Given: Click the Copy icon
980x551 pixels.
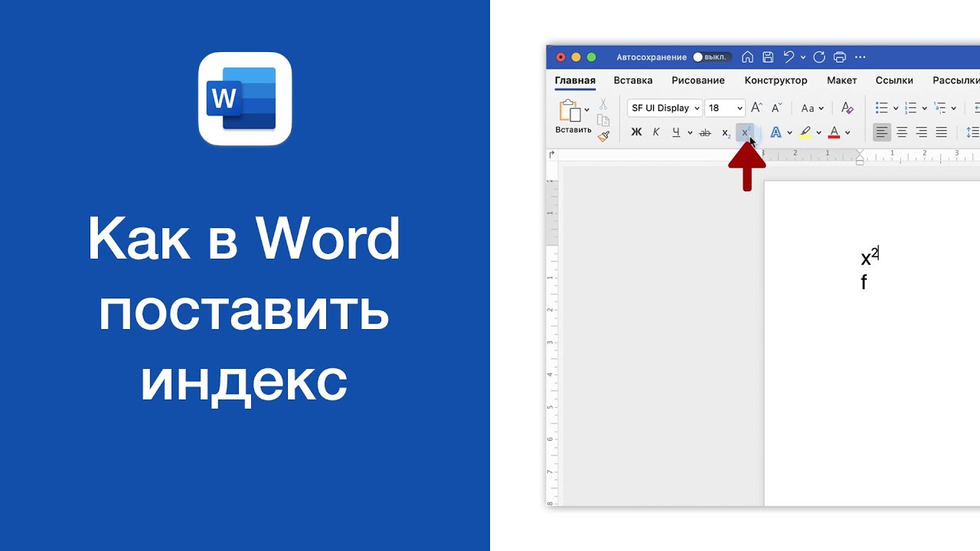Looking at the screenshot, I should (603, 120).
